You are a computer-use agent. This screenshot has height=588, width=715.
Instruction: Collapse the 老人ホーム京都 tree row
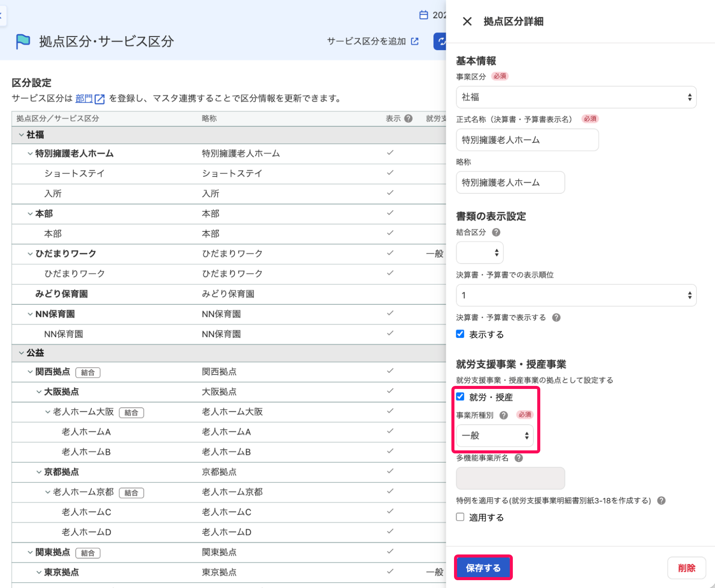point(47,492)
